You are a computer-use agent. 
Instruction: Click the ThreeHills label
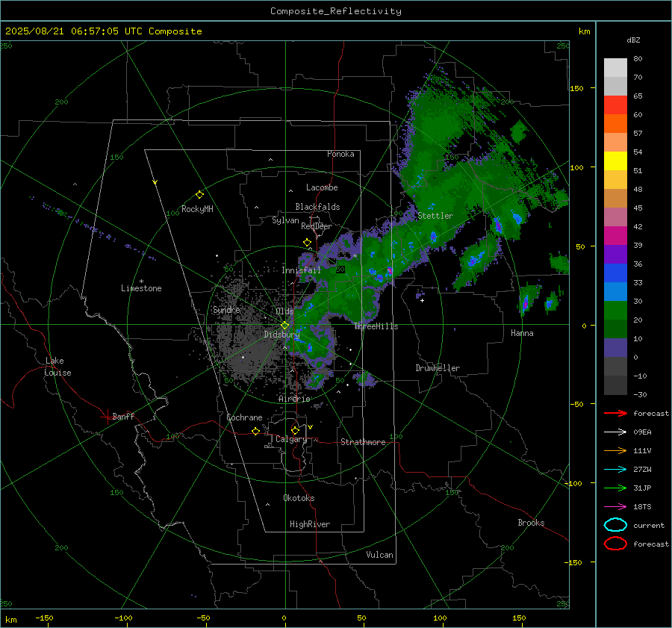click(x=376, y=326)
